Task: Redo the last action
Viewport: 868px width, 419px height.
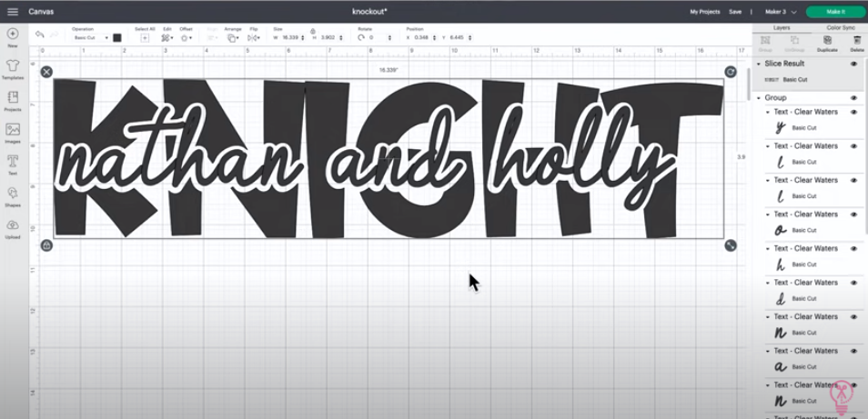Action: tap(55, 35)
